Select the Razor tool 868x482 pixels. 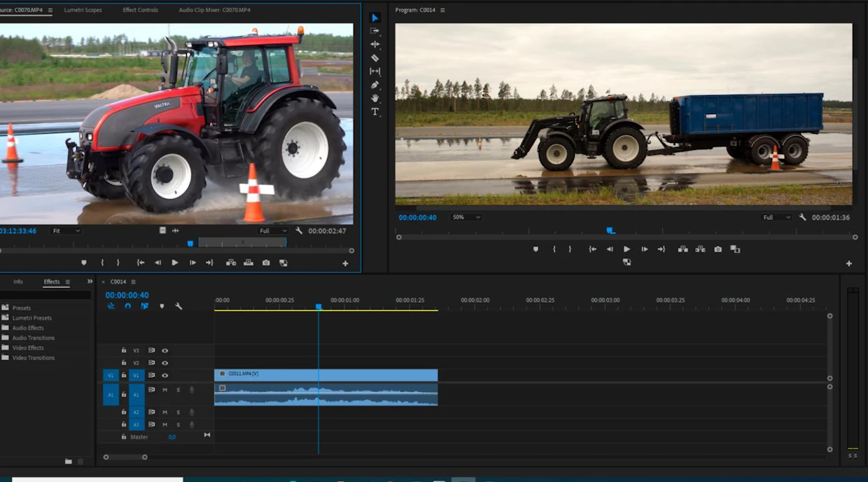(374, 58)
